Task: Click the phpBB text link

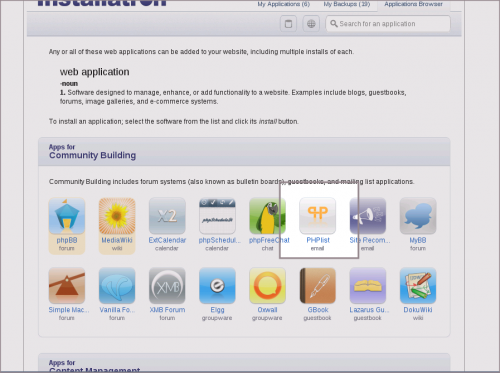Action: [67, 240]
